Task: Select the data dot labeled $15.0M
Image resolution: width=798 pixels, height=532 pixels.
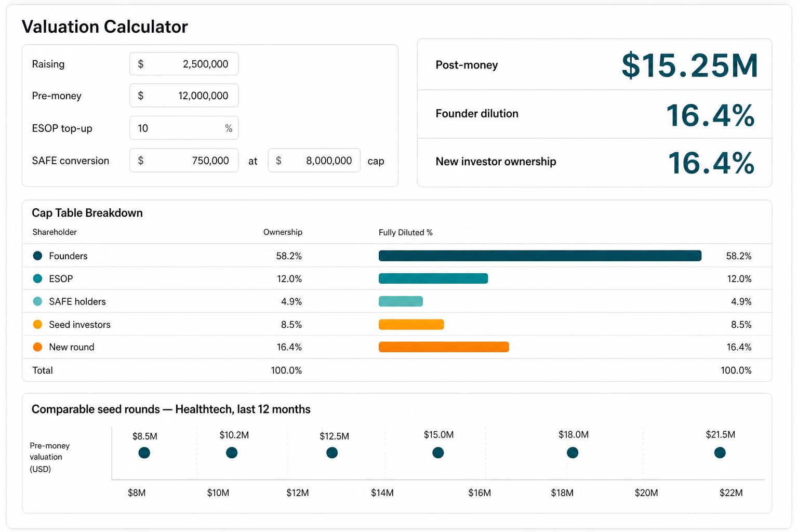Action: click(x=438, y=453)
